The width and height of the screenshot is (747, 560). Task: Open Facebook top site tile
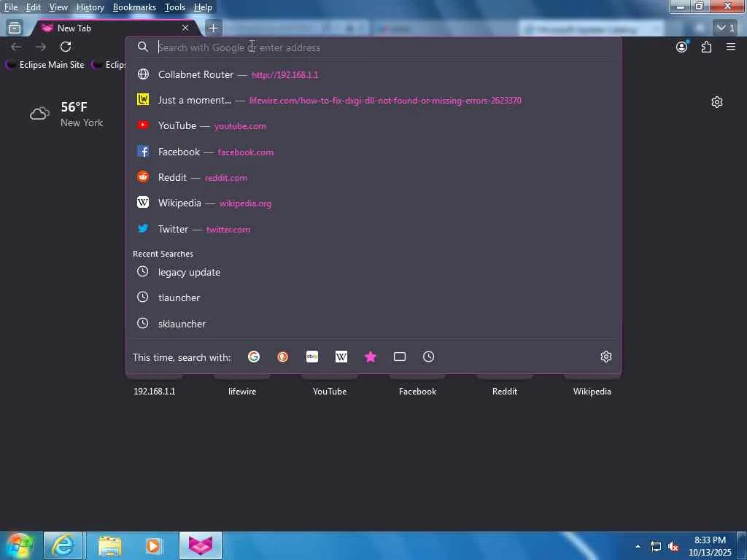click(x=417, y=391)
